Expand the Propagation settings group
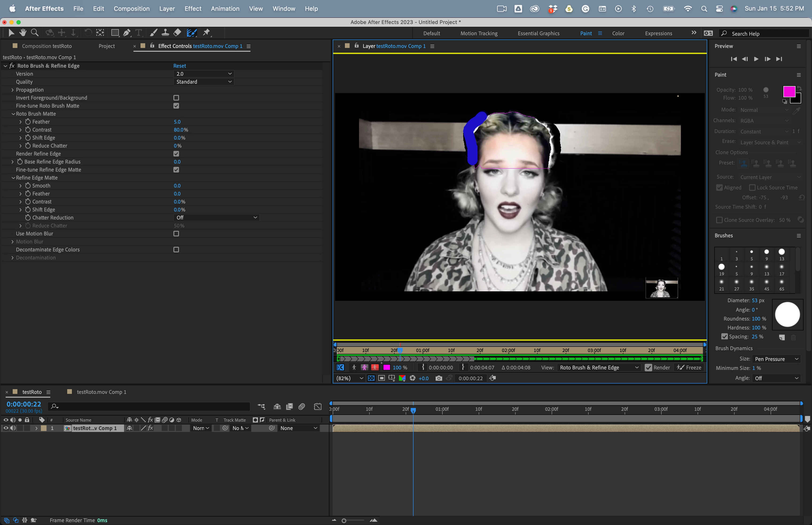Viewport: 812px width, 525px height. [x=13, y=90]
